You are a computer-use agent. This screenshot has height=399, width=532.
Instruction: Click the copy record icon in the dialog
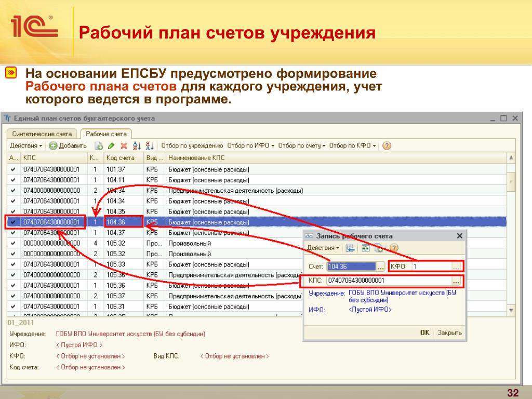379,248
